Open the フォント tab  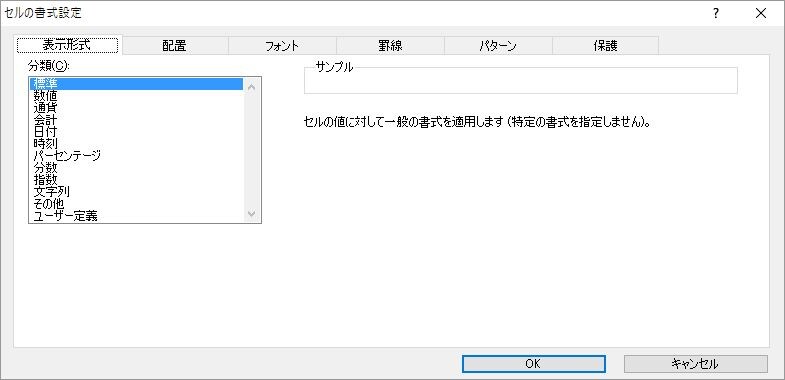[x=282, y=46]
